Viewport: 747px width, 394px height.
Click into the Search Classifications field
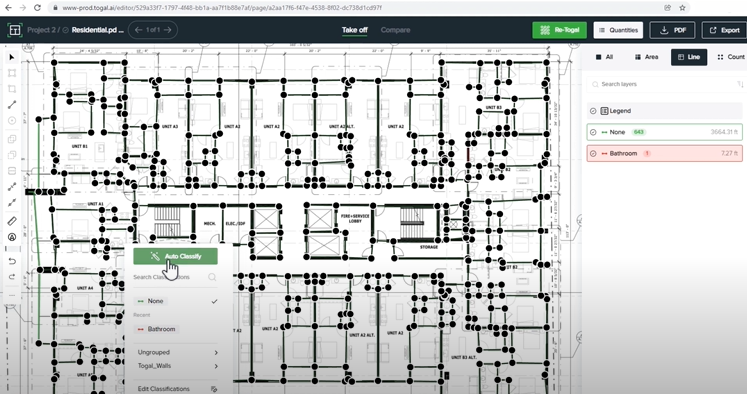tap(175, 277)
